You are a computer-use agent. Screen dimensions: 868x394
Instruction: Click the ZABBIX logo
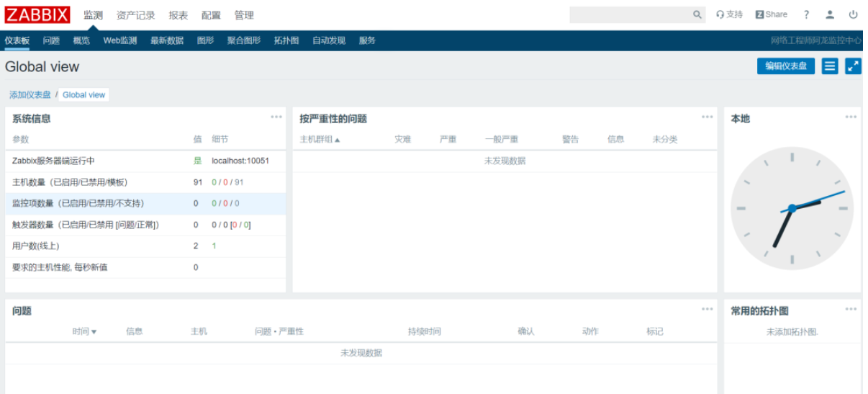point(37,15)
